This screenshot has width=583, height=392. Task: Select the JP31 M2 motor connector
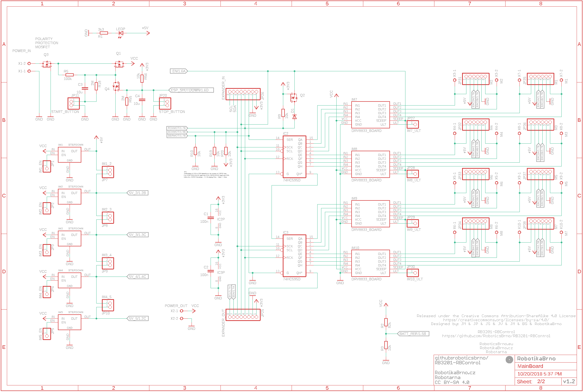(476, 79)
